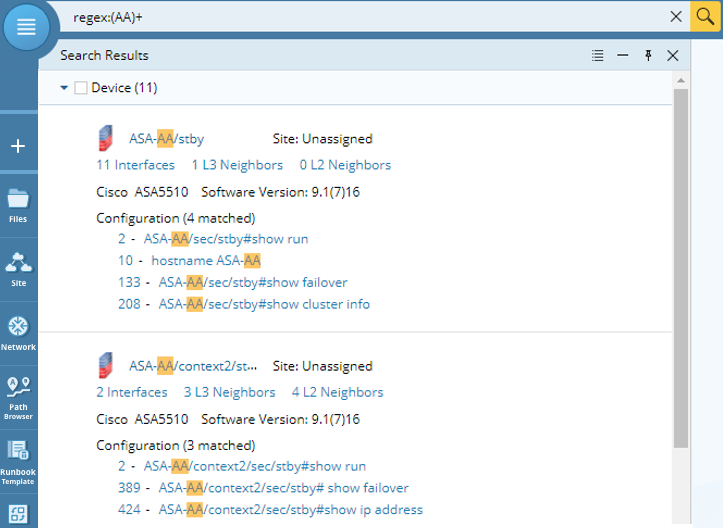Open config line 10 hostname ASA-AA
This screenshot has width=726, height=528.
pyautogui.click(x=206, y=261)
